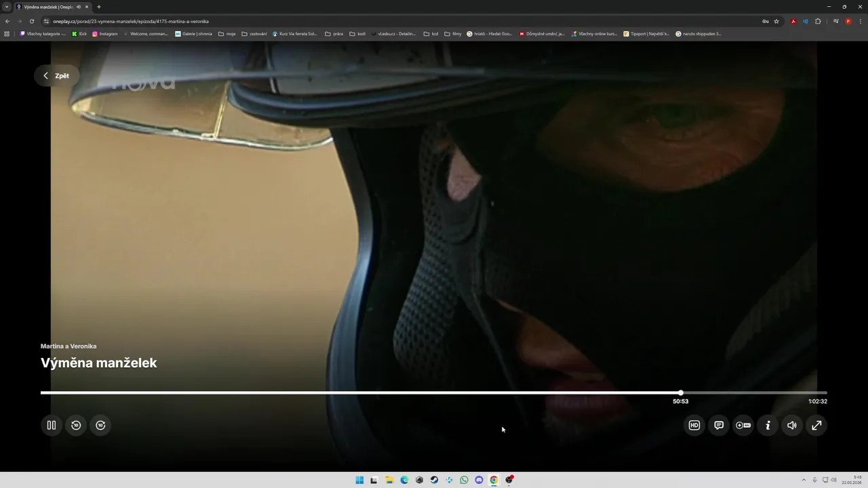Open the HD quality settings
This screenshot has height=488, width=868.
coord(694,426)
